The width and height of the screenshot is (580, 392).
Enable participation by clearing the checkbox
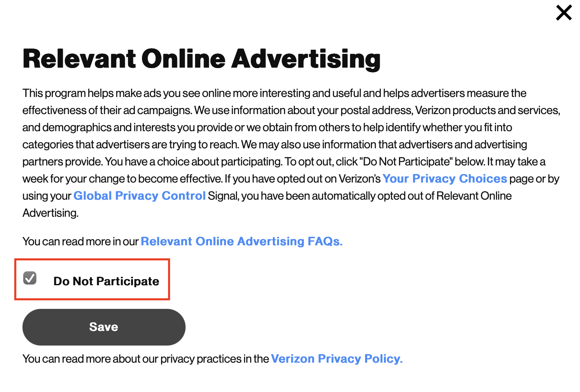(29, 278)
